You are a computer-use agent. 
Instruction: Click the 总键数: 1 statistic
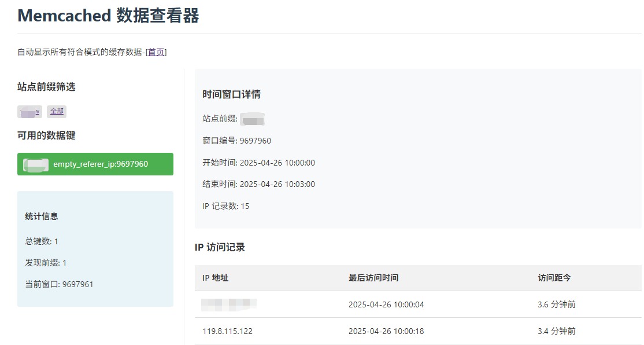(42, 241)
